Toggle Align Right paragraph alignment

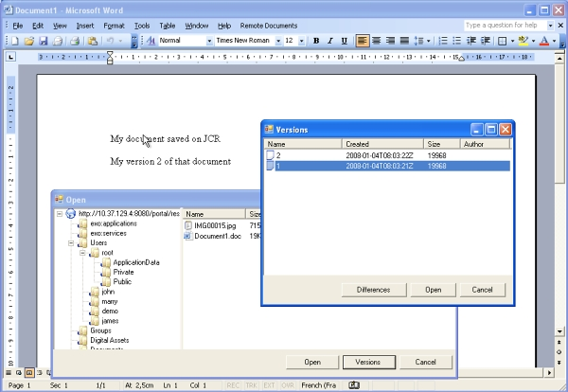pyautogui.click(x=390, y=41)
